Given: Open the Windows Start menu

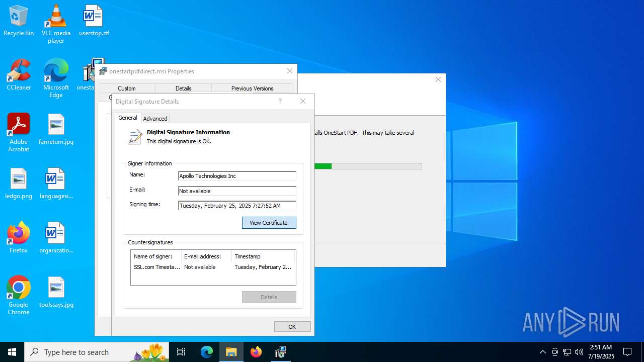Looking at the screenshot, I should click(12, 352).
